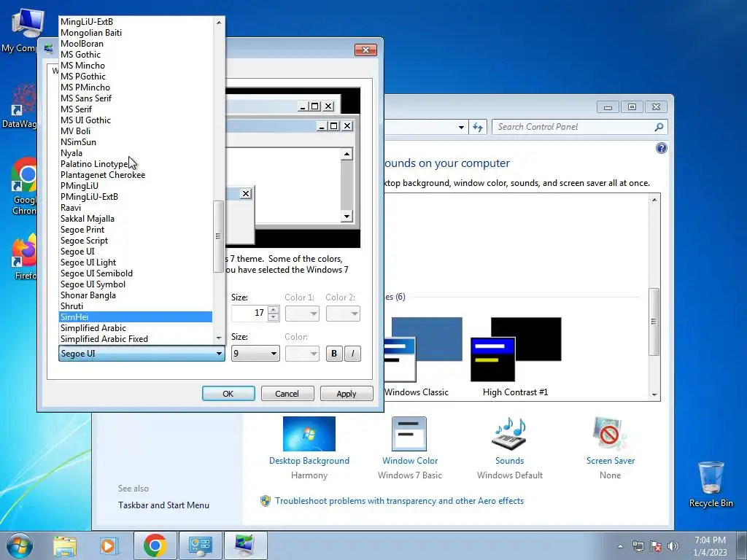Viewport: 747px width, 560px height.
Task: Toggle Bold font style button
Action: [334, 354]
